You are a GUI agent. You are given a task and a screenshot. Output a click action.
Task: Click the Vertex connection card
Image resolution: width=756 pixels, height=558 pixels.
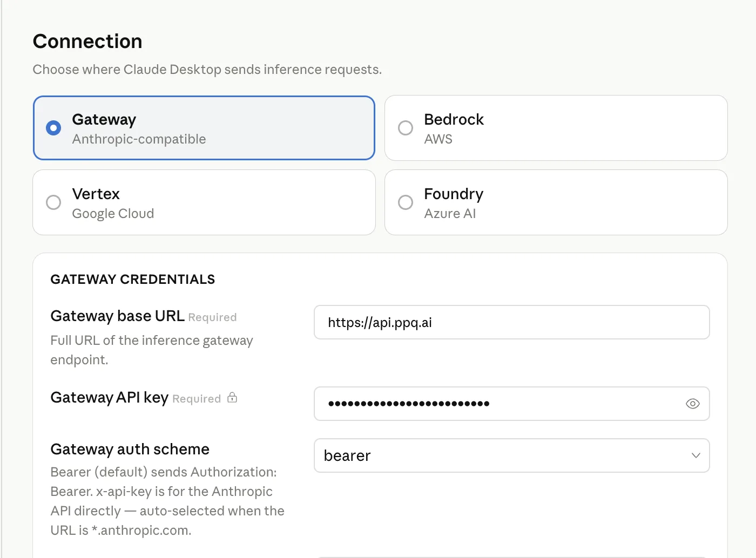click(x=204, y=202)
